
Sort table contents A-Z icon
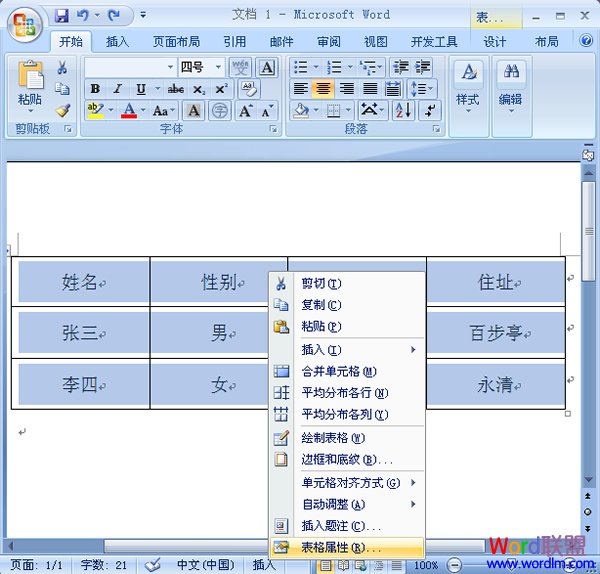[x=403, y=111]
